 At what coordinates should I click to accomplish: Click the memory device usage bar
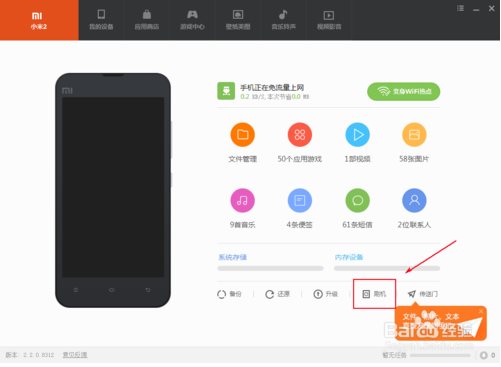pyautogui.click(x=387, y=268)
